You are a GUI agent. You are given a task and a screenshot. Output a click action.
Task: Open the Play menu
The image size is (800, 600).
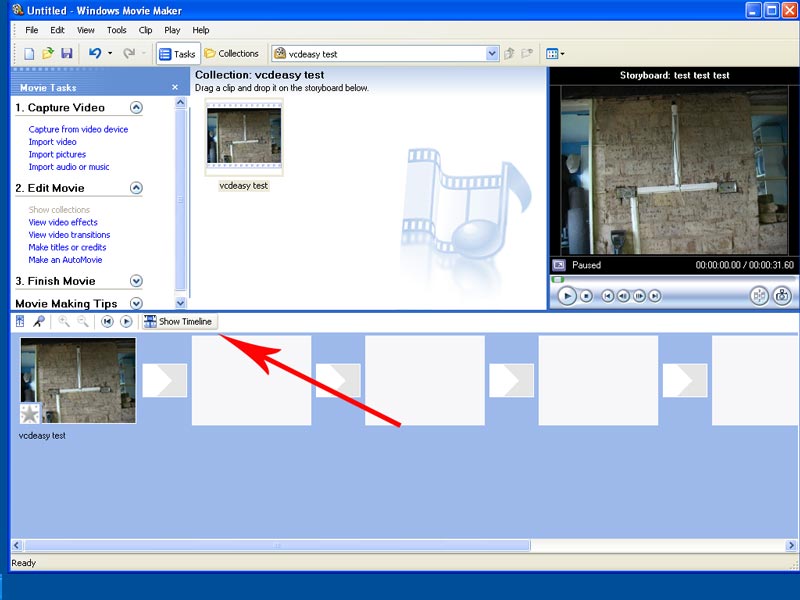[172, 30]
